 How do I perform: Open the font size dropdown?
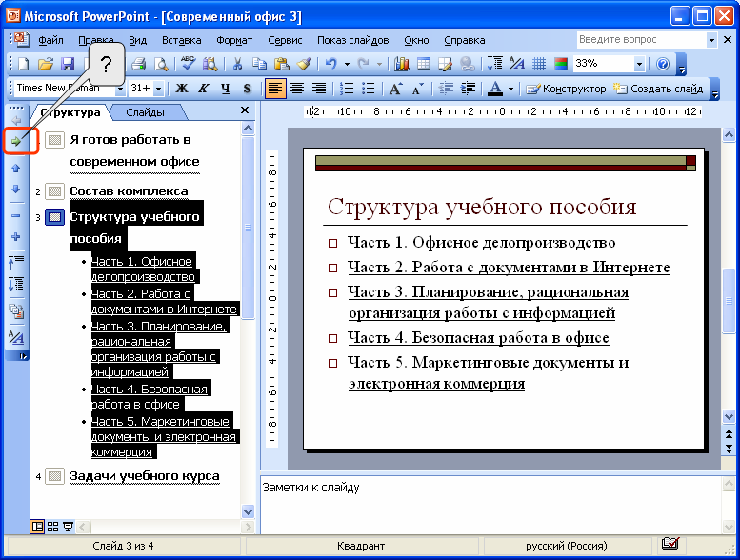click(x=158, y=89)
